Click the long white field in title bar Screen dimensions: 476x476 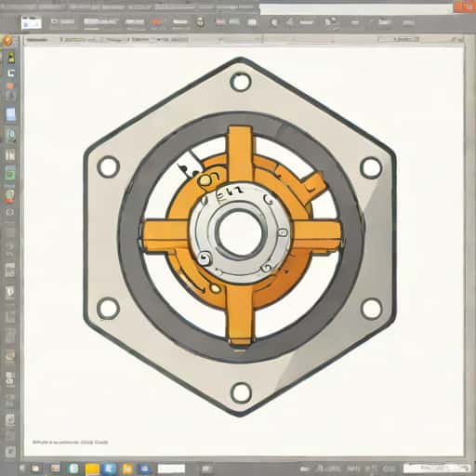point(356,9)
